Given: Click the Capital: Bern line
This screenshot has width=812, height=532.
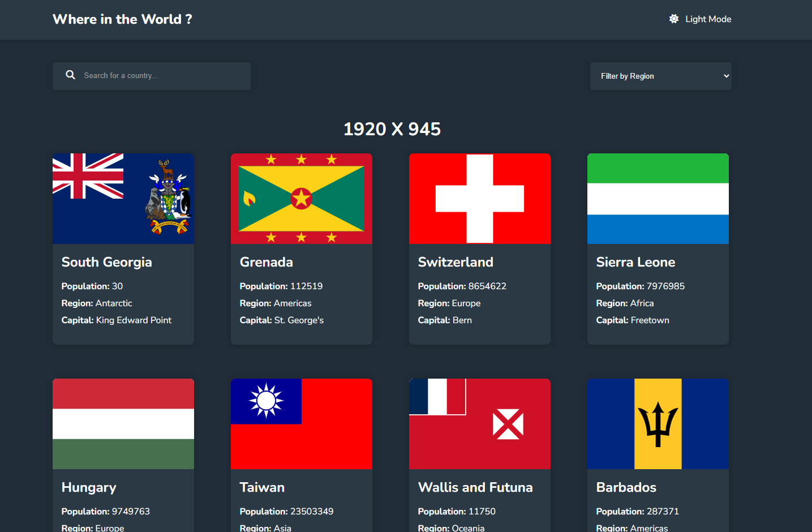Looking at the screenshot, I should (445, 320).
